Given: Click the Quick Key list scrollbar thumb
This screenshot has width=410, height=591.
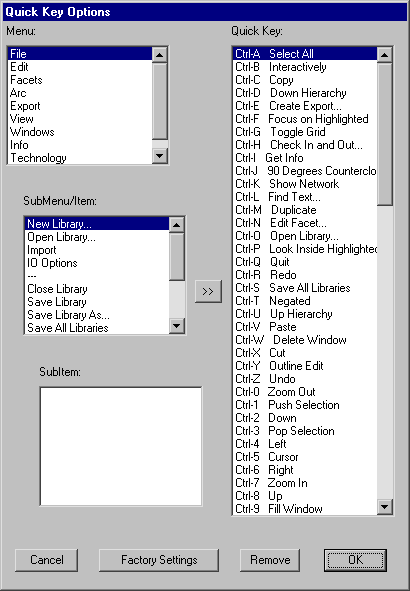Looking at the screenshot, I should click(x=385, y=134).
